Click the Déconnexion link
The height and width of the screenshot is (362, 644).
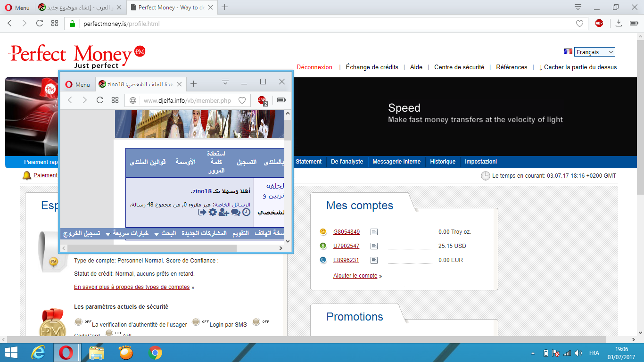point(315,67)
